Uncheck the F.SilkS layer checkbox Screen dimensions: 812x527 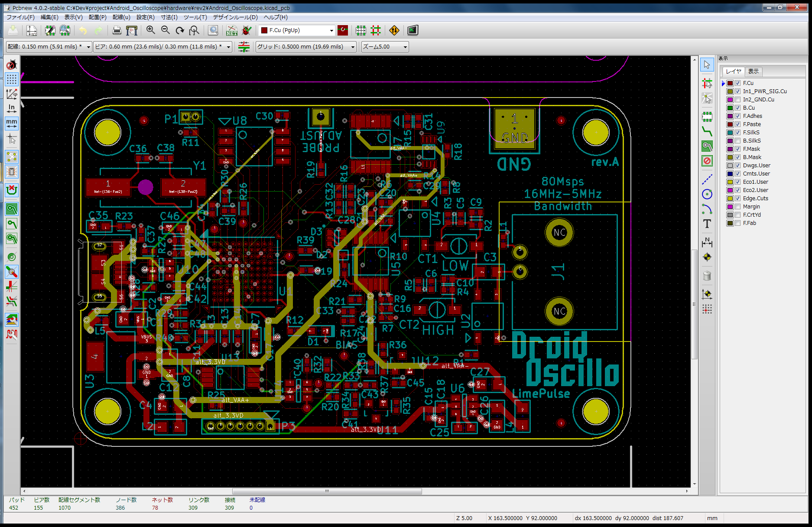[x=737, y=133]
